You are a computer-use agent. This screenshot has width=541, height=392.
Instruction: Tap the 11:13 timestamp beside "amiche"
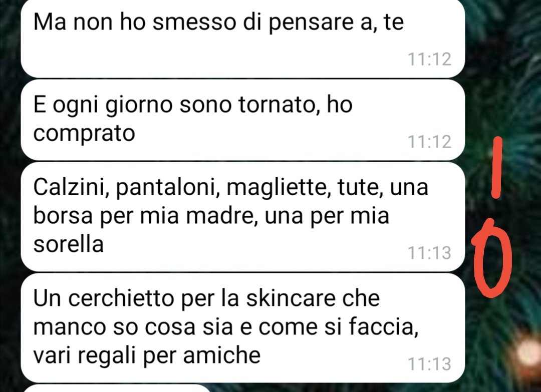[429, 364]
